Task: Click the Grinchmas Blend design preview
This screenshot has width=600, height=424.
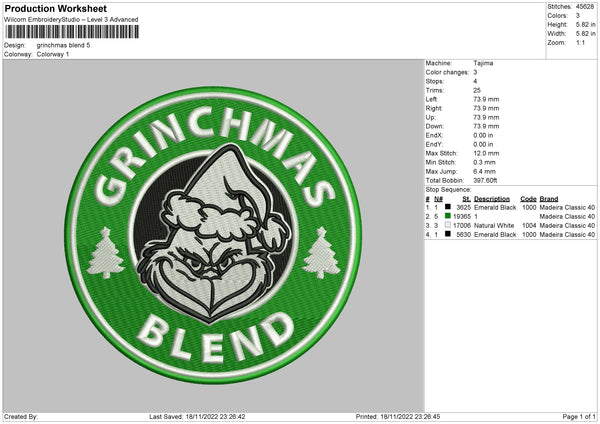Action: [x=213, y=235]
